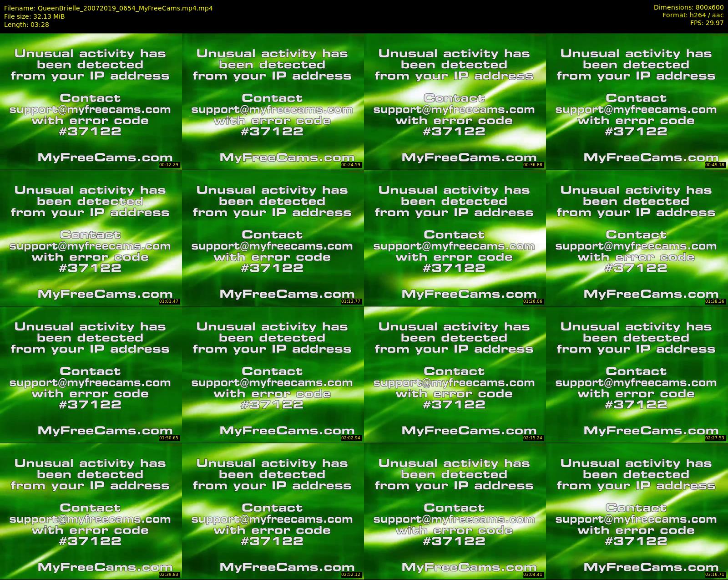
Task: Open the frame at timestamp 02:52.12
Action: coord(273,511)
